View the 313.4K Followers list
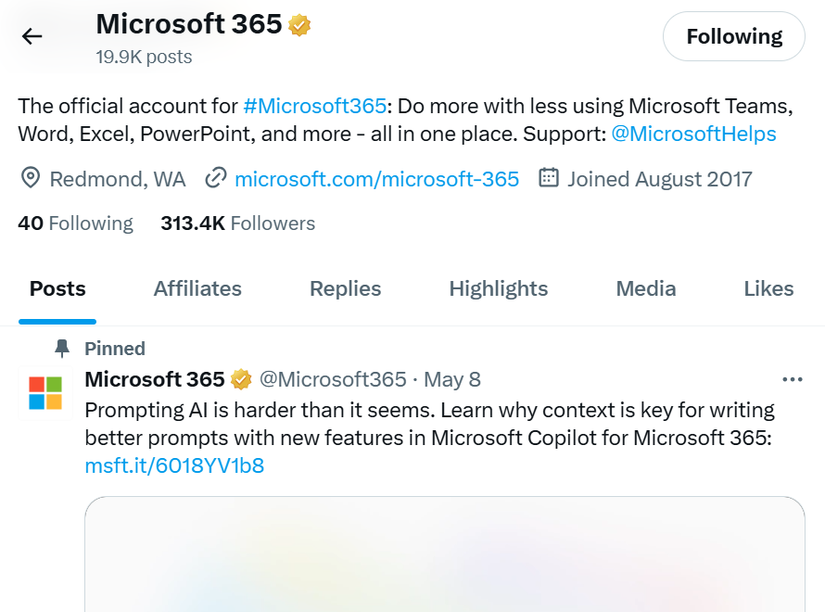Image resolution: width=825 pixels, height=612 pixels. pos(237,223)
